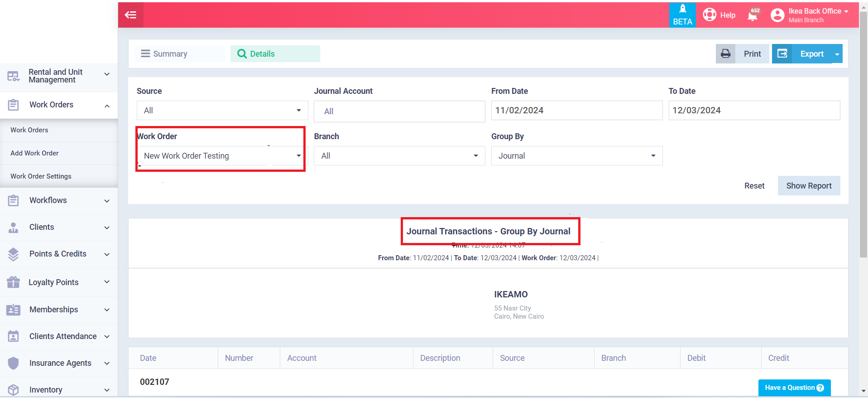The height and width of the screenshot is (398, 868).
Task: Click the Show Report button
Action: 809,186
